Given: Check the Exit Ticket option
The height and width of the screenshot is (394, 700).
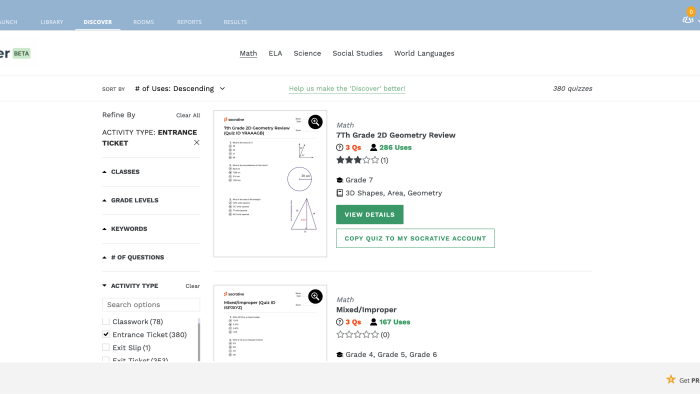Looking at the screenshot, I should (x=106, y=359).
